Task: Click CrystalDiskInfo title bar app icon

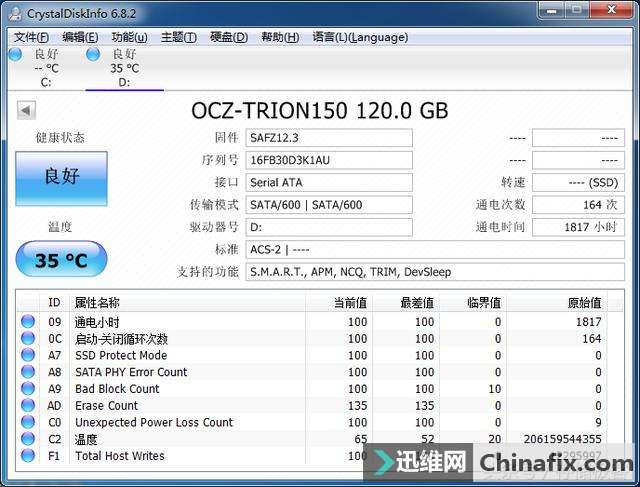Action: (16, 13)
